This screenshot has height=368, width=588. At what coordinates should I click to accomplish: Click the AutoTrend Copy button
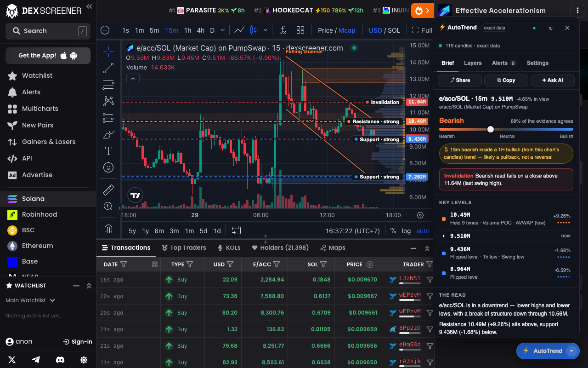tap(506, 80)
